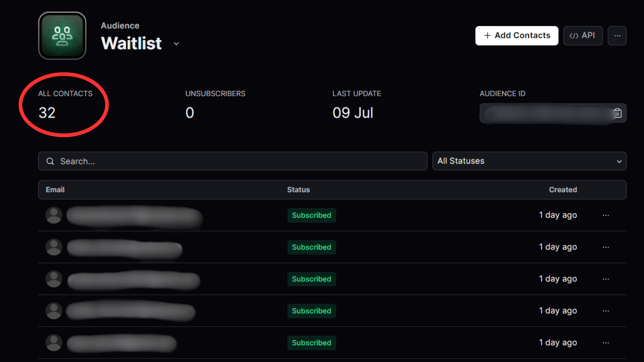644x362 pixels.
Task: Click the All Contacts count of 32
Action: coord(47,113)
